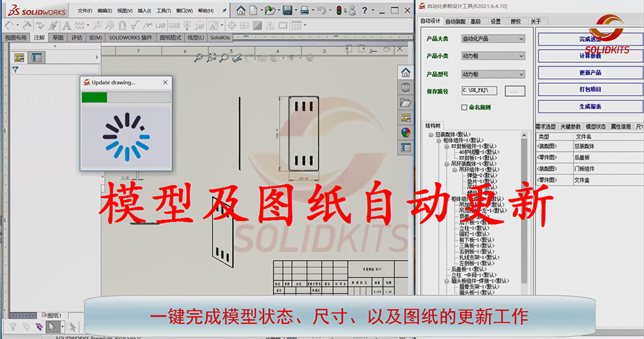Collapse the 眉头板组件-焊接-1 node
Image resolution: width=644 pixels, height=339 pixels.
point(447,282)
